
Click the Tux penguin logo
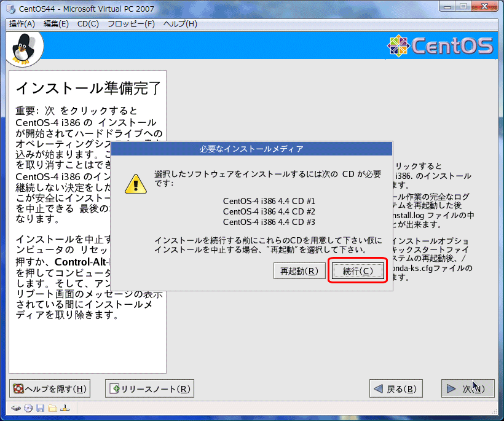pos(23,48)
